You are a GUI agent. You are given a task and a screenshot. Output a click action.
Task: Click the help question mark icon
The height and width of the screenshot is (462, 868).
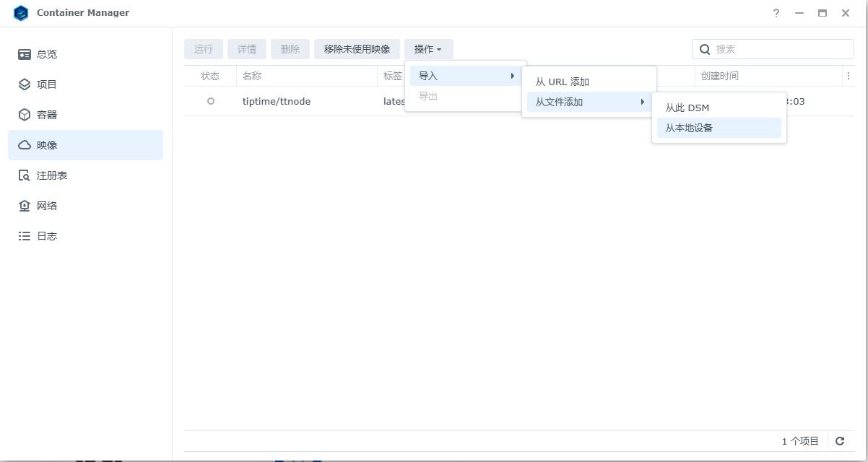(776, 13)
